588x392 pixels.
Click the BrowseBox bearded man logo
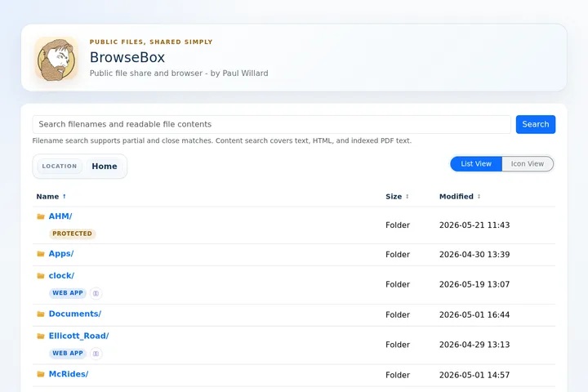pyautogui.click(x=56, y=59)
